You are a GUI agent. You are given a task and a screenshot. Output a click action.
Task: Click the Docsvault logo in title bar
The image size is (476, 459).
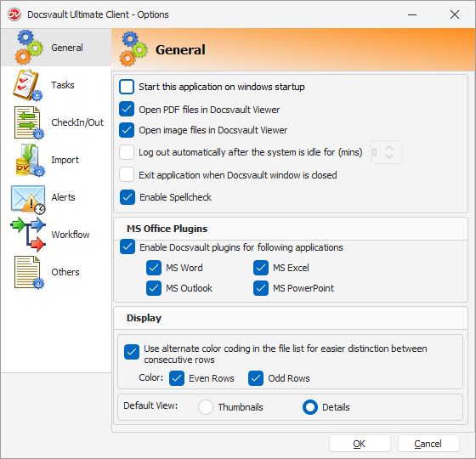tap(14, 14)
